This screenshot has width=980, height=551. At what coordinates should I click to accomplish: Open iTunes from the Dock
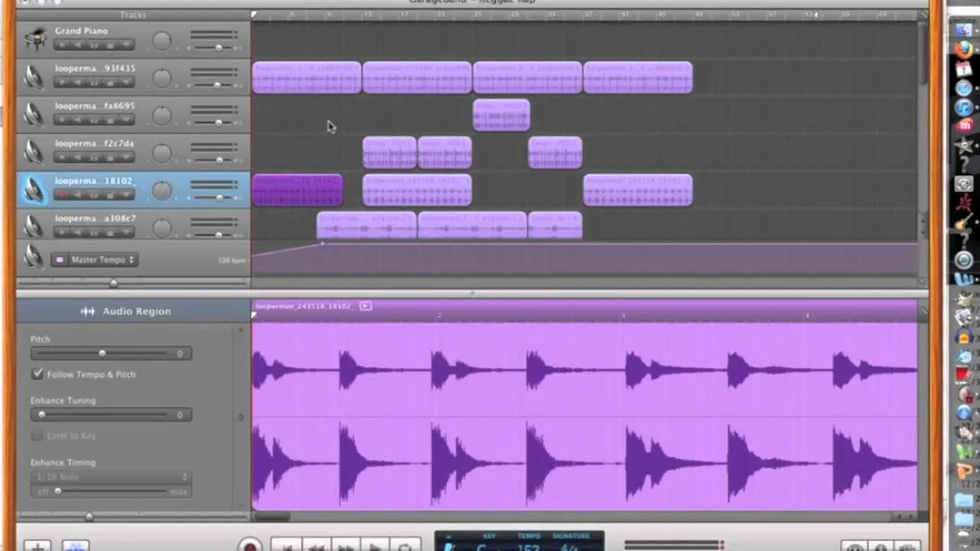[x=964, y=107]
